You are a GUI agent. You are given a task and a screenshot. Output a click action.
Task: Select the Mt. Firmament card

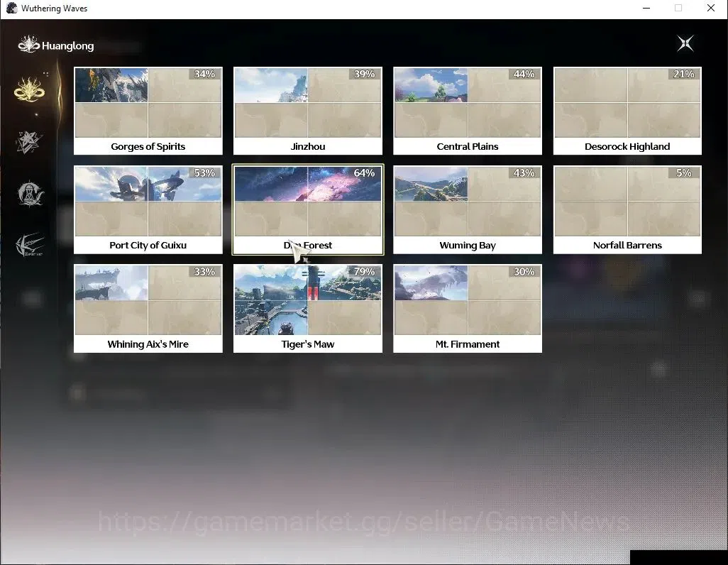click(x=468, y=309)
